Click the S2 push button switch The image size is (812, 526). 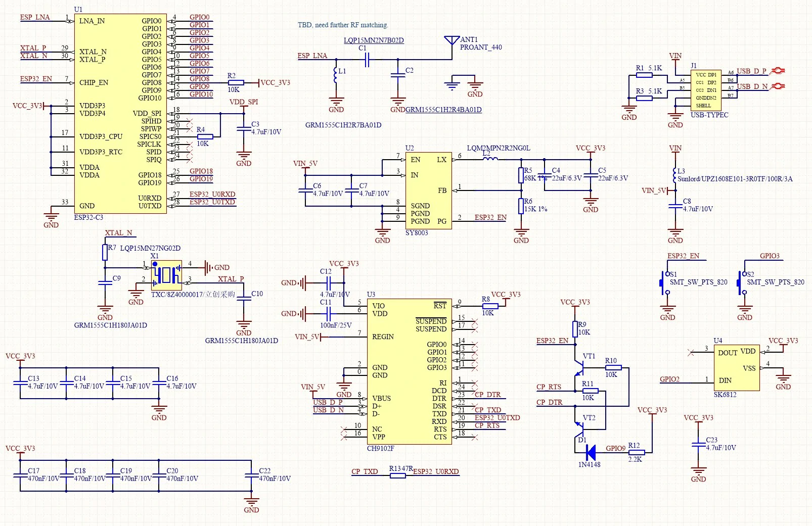(742, 283)
